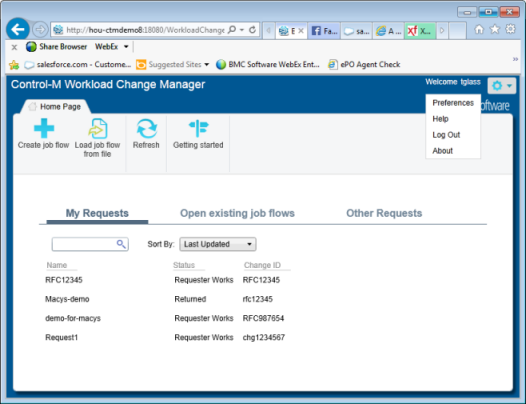Click the chg1234567 change ID
Screen dimensions: 526x404
coord(264,337)
